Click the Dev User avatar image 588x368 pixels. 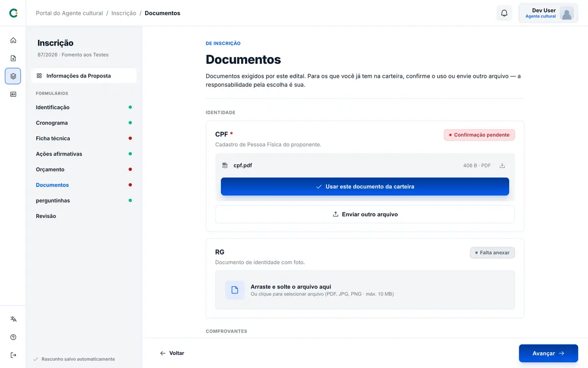click(567, 13)
